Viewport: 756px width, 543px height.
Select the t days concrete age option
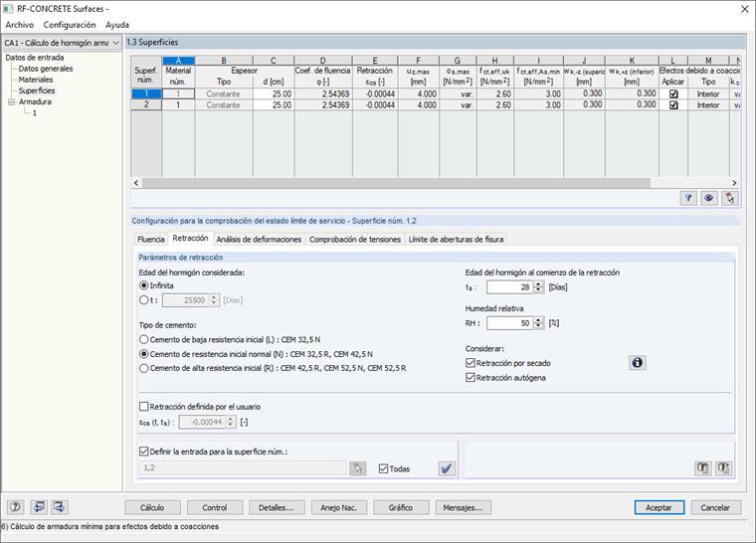point(143,300)
